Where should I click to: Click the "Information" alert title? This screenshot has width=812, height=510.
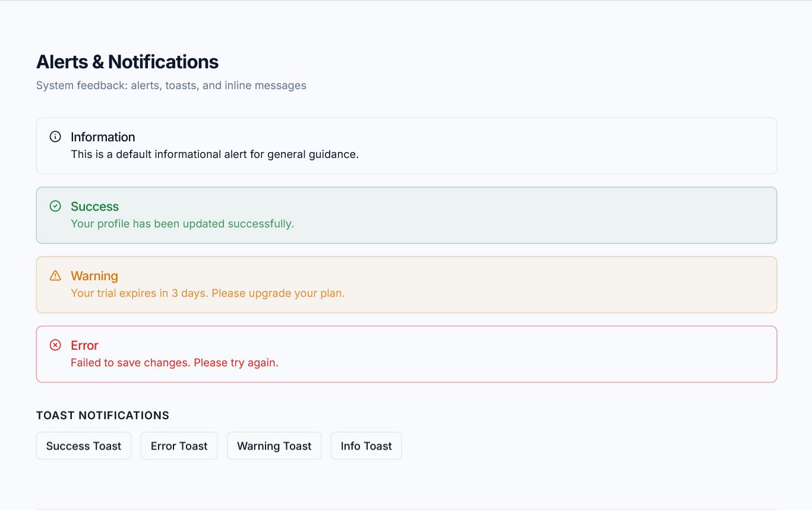tap(103, 137)
